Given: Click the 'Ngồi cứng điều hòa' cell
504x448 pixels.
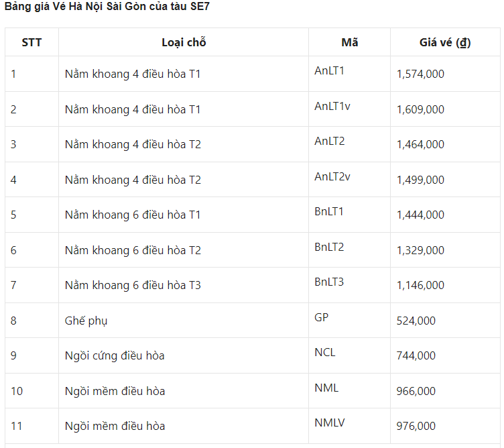Looking at the screenshot, I should point(114,355).
